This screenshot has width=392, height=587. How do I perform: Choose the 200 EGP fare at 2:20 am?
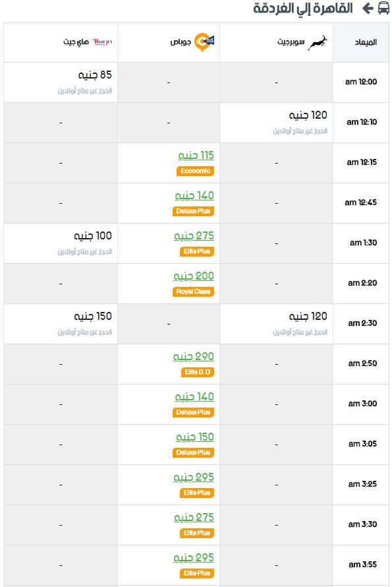coord(194,276)
